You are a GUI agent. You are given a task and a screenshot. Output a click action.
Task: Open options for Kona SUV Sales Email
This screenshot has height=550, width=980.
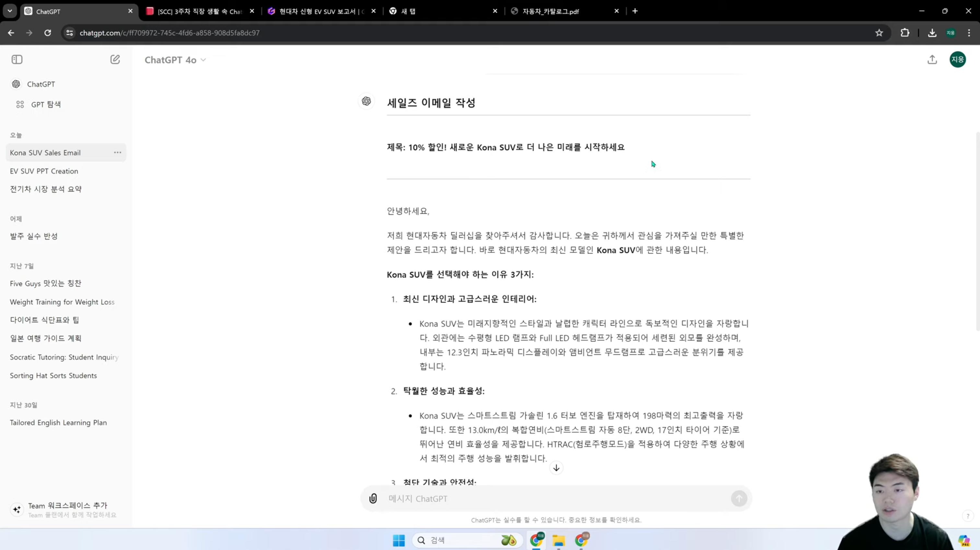tap(118, 152)
